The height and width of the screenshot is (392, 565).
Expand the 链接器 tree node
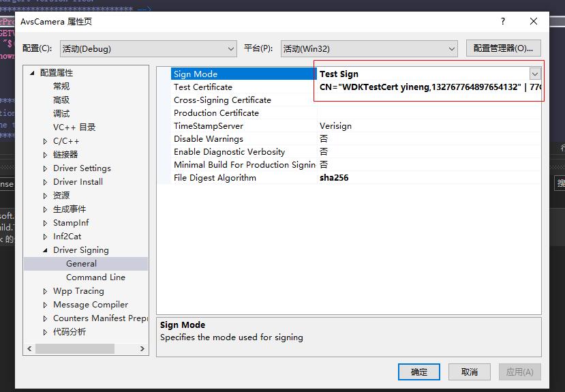45,155
